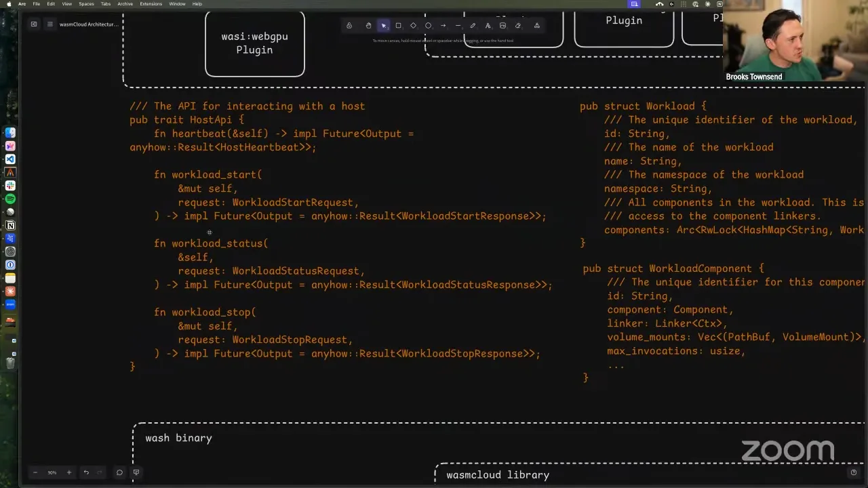Select the "linker: Linker<Ctx>," line
This screenshot has width=868, height=488.
667,324
